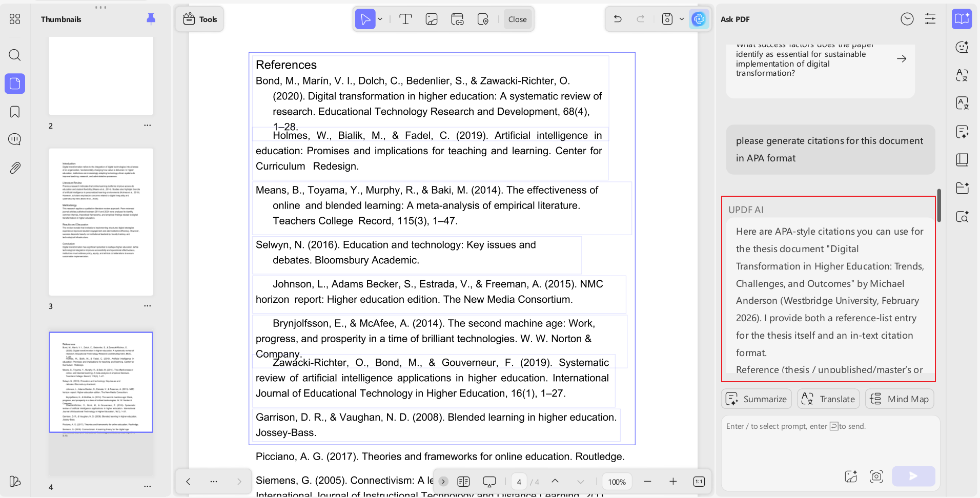Toggle the UPDF AI assistant button
Image resolution: width=980 pixels, height=498 pixels.
point(699,19)
